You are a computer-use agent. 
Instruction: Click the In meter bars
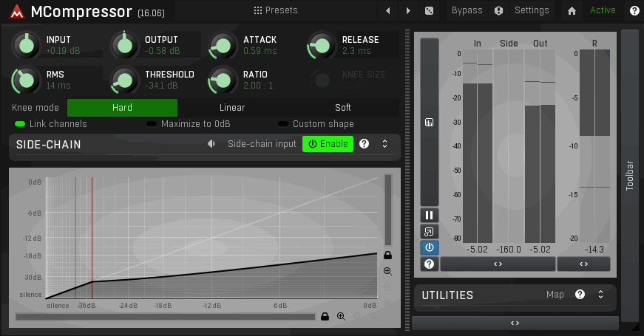click(x=477, y=146)
